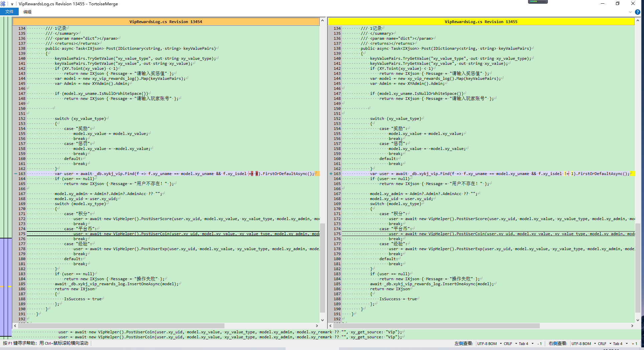Click left pane horizontal scroll-right arrow

click(x=317, y=326)
